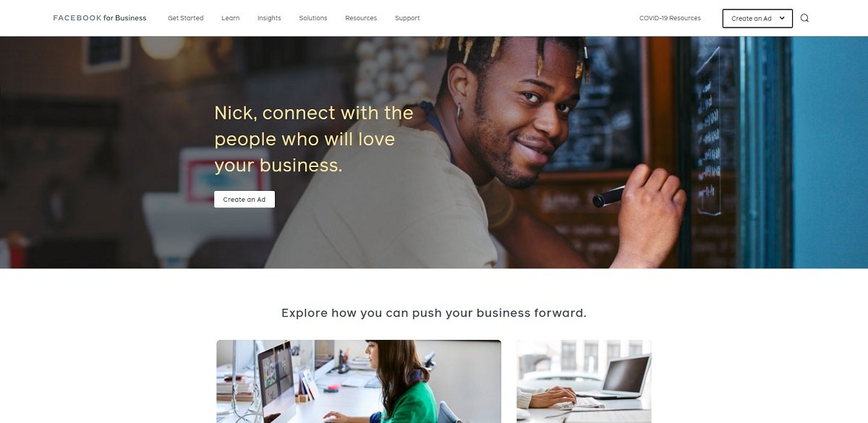Open the card showing woman in green sweater

point(359,381)
